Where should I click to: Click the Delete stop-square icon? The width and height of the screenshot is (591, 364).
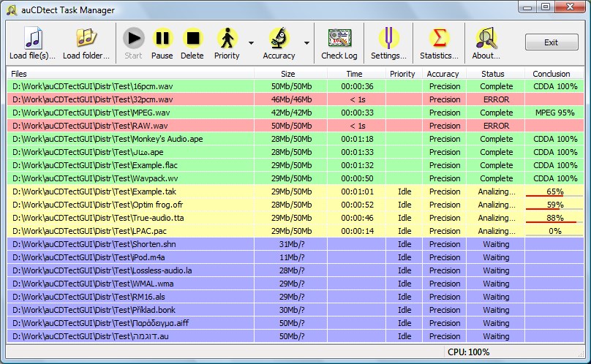click(x=192, y=38)
